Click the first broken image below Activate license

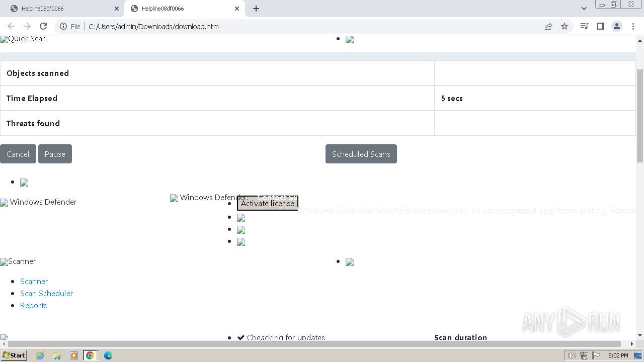241,218
